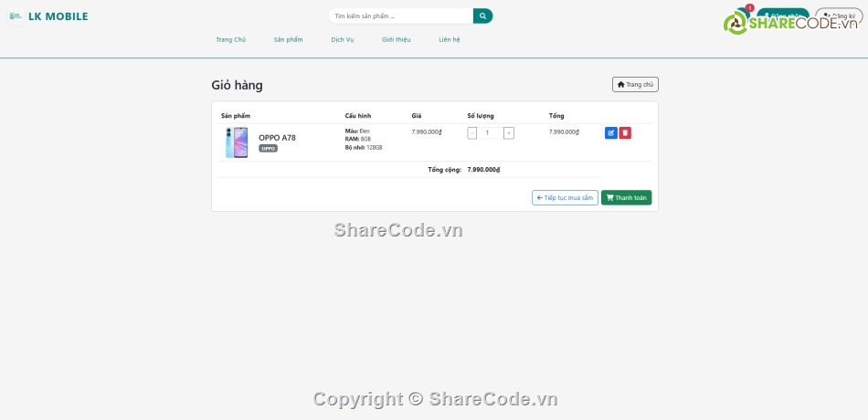Click the OPPO A78 product name
Image resolution: width=868 pixels, height=420 pixels.
point(278,138)
